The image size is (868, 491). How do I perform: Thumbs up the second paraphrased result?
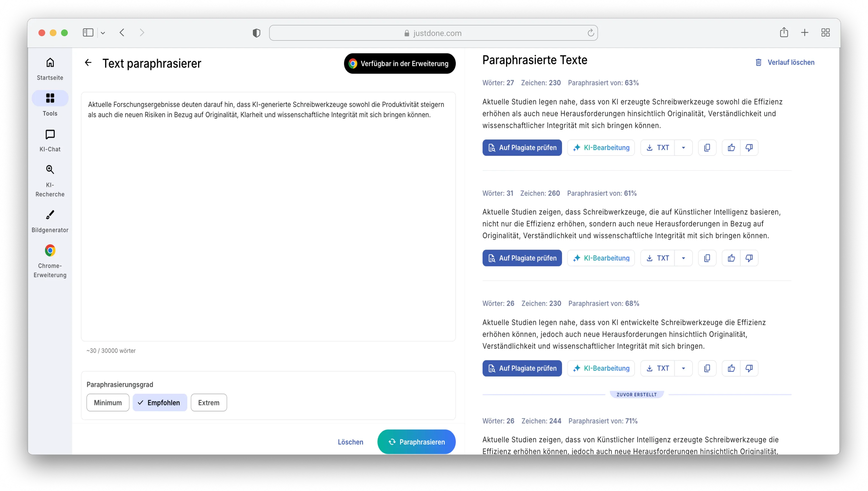coord(731,258)
